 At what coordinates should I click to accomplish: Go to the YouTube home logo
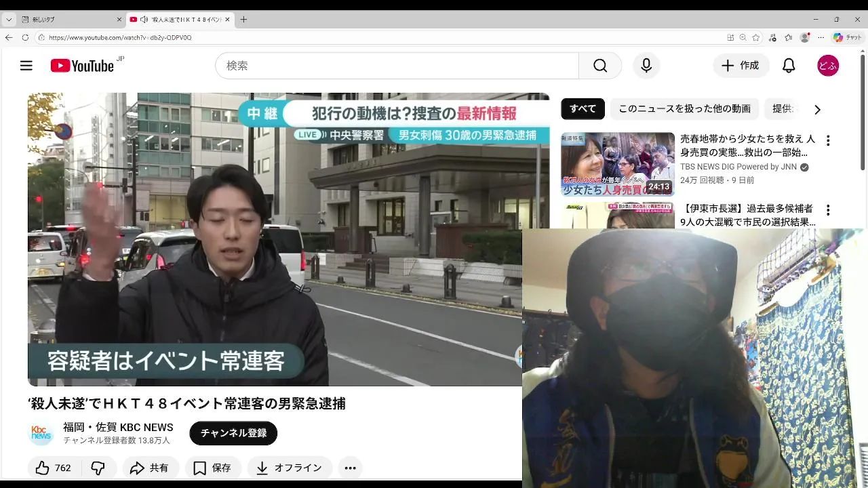coord(82,66)
